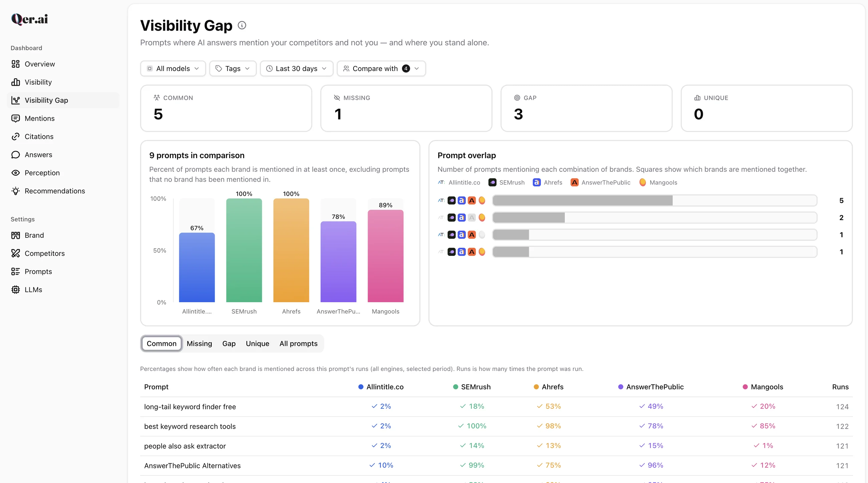
Task: Switch to the All prompts tab
Action: point(298,344)
